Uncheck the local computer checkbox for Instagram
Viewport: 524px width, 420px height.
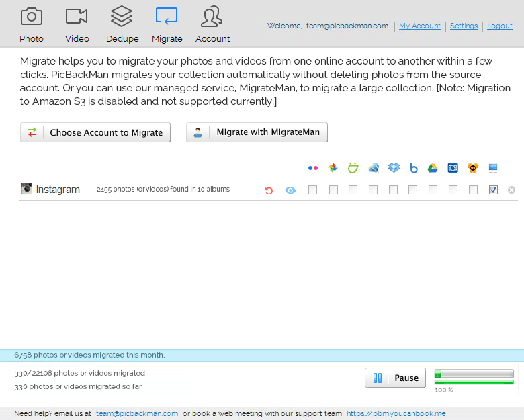pyautogui.click(x=493, y=190)
